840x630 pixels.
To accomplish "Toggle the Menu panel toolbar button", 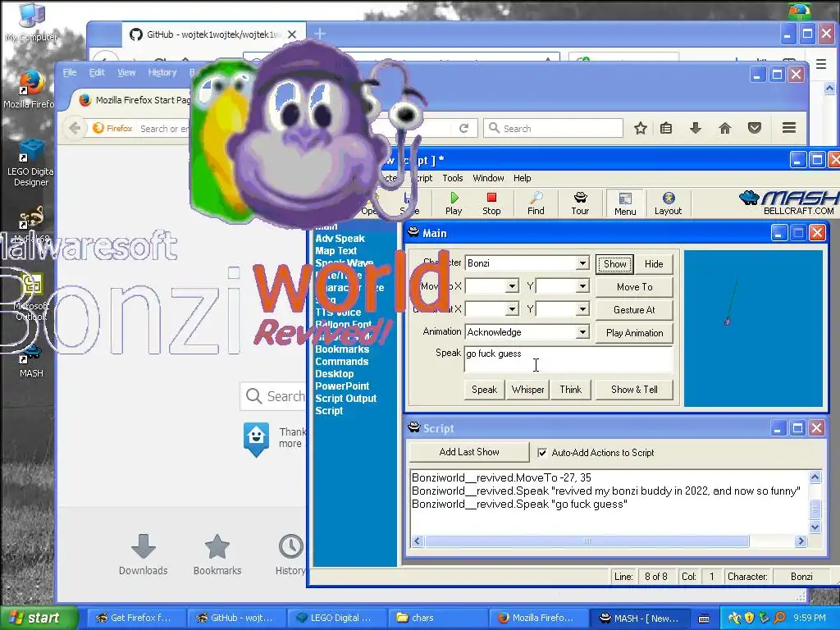I will (x=625, y=203).
